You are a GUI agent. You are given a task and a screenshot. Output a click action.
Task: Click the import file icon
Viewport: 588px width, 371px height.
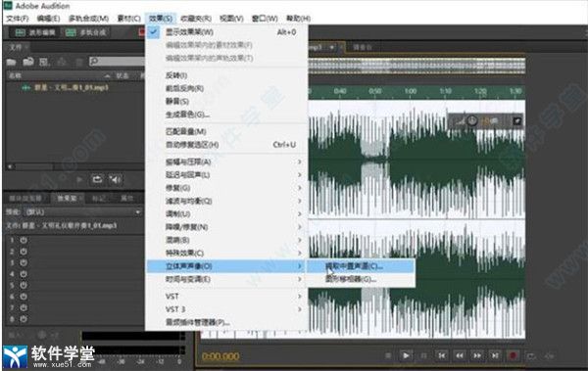(x=28, y=62)
